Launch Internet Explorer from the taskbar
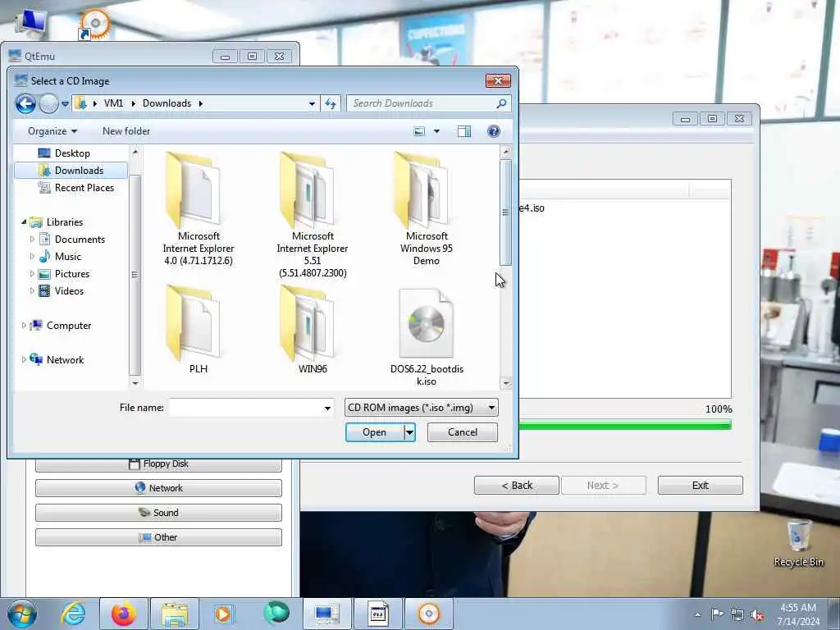Image resolution: width=840 pixels, height=630 pixels. [x=73, y=614]
